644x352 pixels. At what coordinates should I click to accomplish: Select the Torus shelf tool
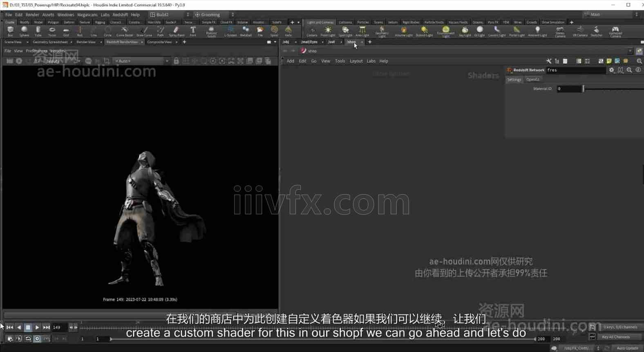pyautogui.click(x=52, y=31)
